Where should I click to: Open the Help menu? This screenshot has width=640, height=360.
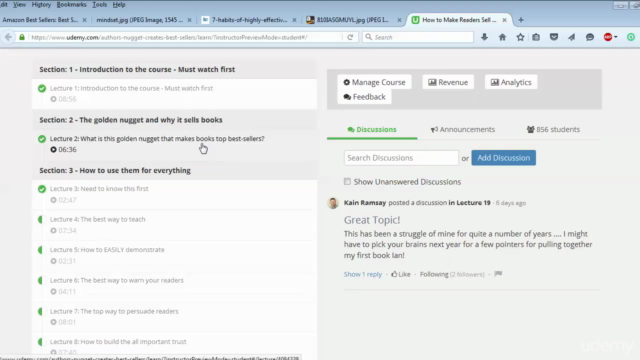[119, 4]
